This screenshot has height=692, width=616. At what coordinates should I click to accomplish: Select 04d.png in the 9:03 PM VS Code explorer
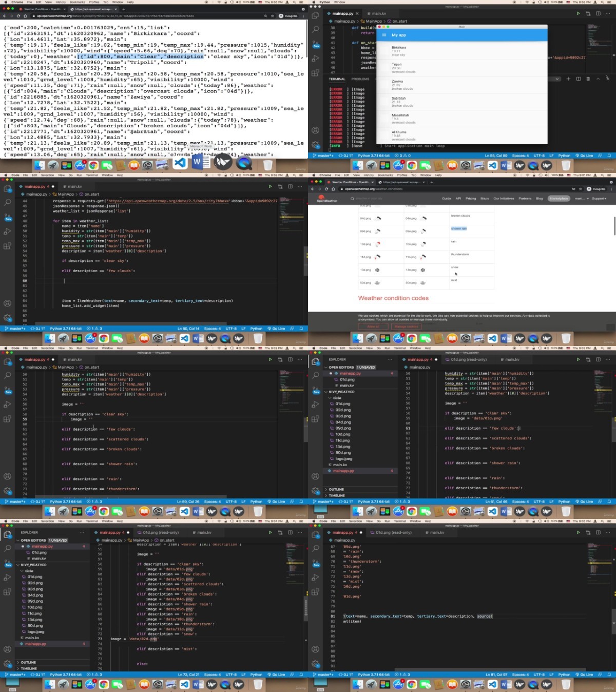coord(343,422)
